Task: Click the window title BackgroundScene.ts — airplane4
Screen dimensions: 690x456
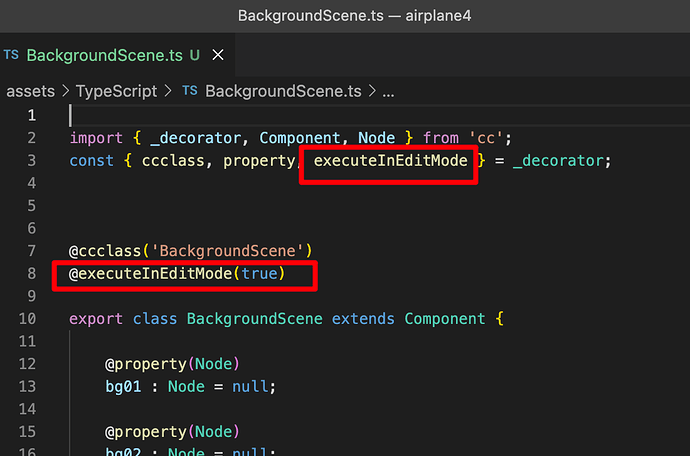Action: click(x=344, y=16)
